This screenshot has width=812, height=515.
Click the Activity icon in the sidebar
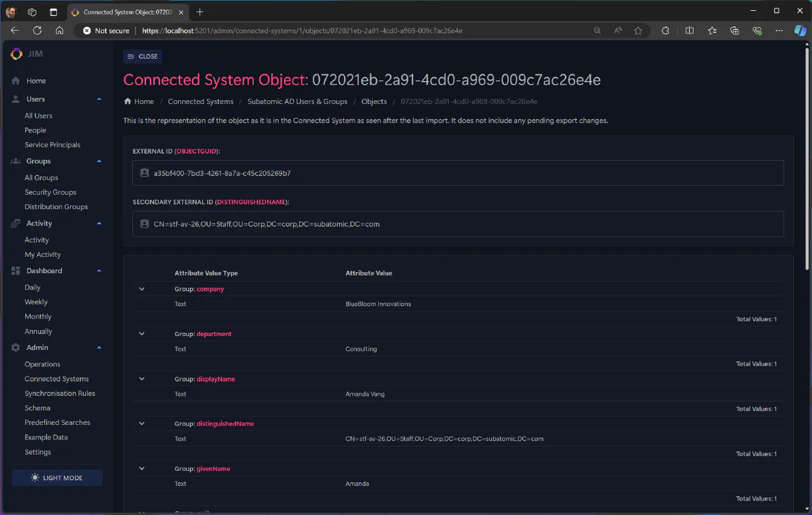pos(15,223)
